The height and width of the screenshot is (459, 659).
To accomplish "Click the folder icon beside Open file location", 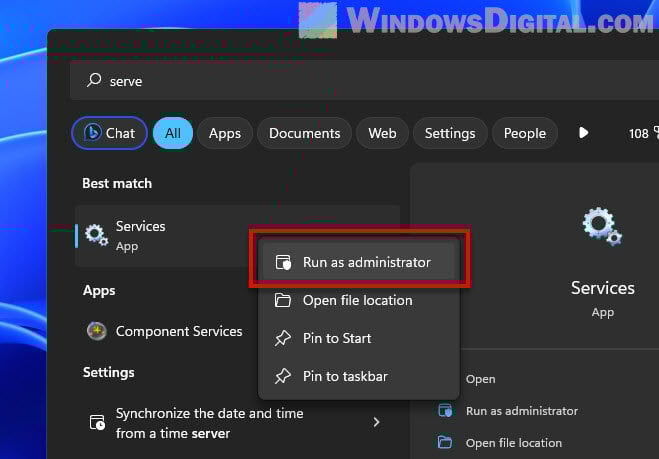I will pos(283,300).
